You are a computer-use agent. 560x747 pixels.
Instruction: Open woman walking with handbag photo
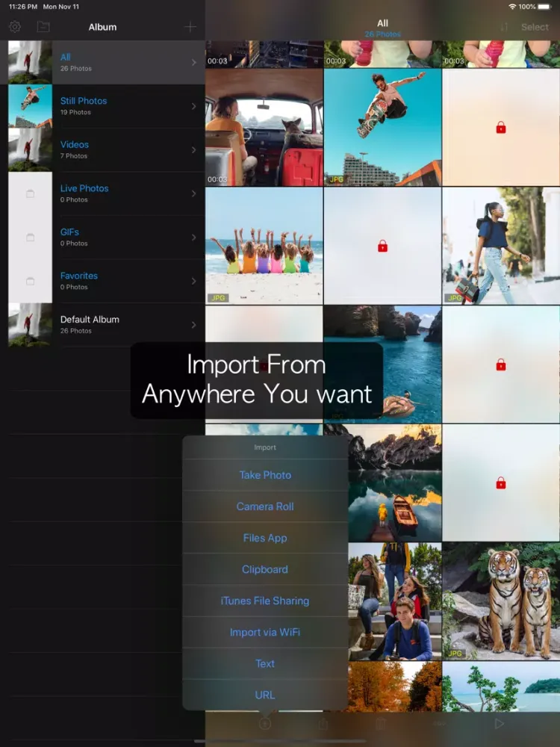coord(501,246)
